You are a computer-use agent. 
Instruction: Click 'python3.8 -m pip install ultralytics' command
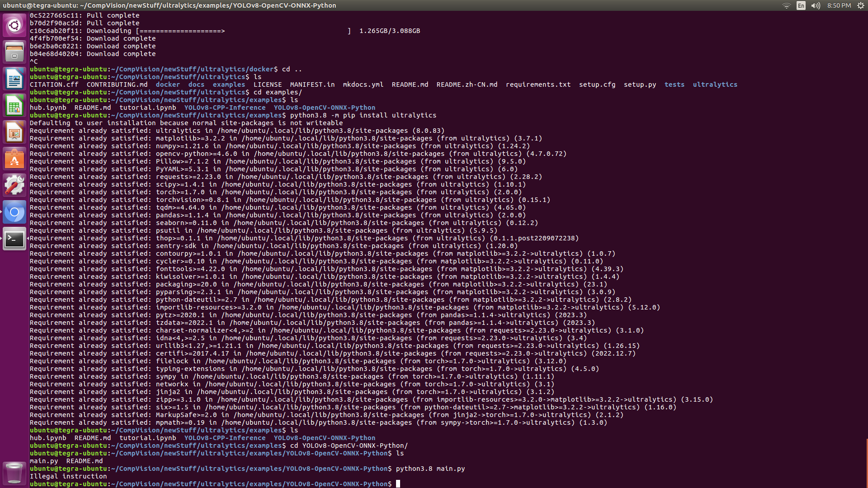point(363,115)
